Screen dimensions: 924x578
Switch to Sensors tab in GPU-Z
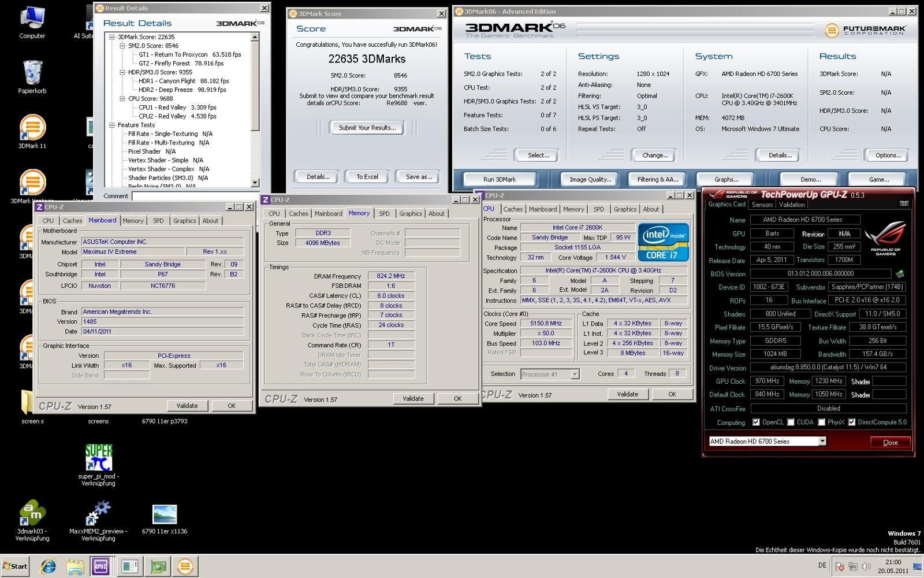point(762,205)
